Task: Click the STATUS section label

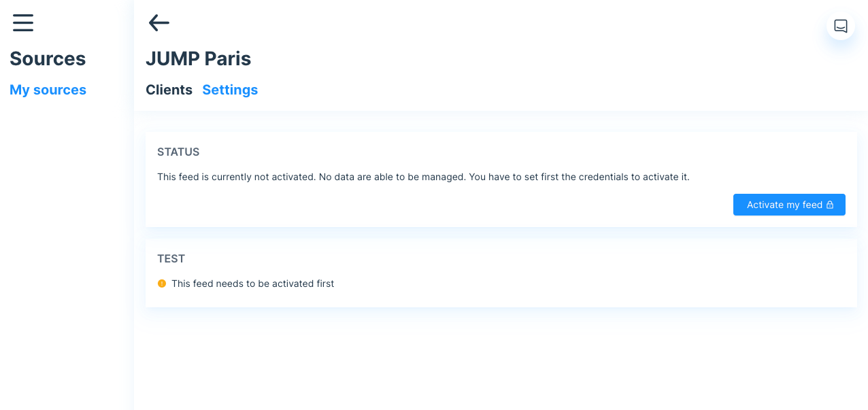Action: (178, 152)
